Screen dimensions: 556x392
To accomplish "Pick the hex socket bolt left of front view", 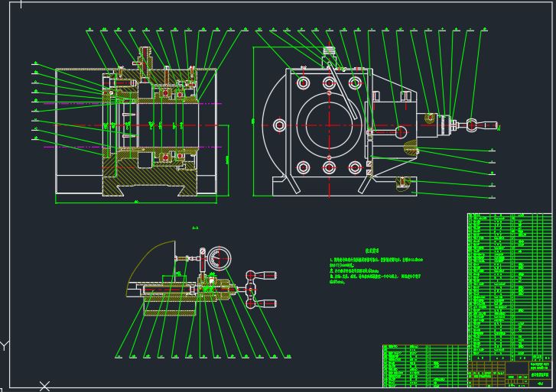I will tap(279, 125).
